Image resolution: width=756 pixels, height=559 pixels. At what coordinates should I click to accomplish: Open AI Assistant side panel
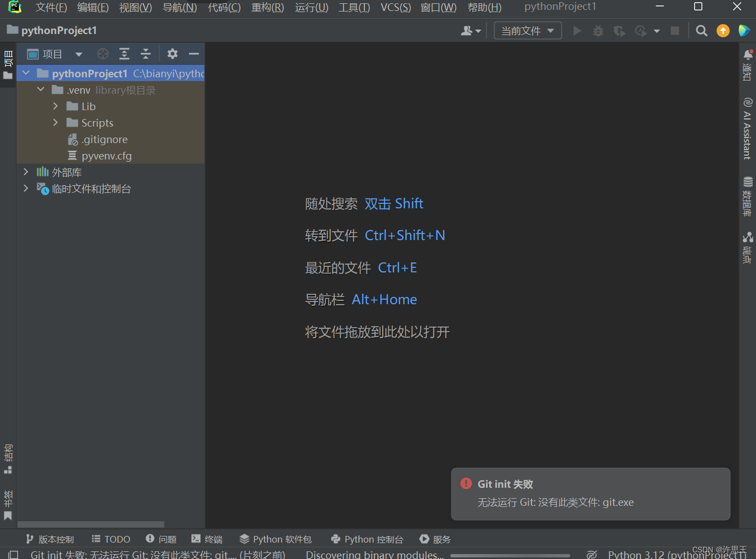(x=748, y=128)
